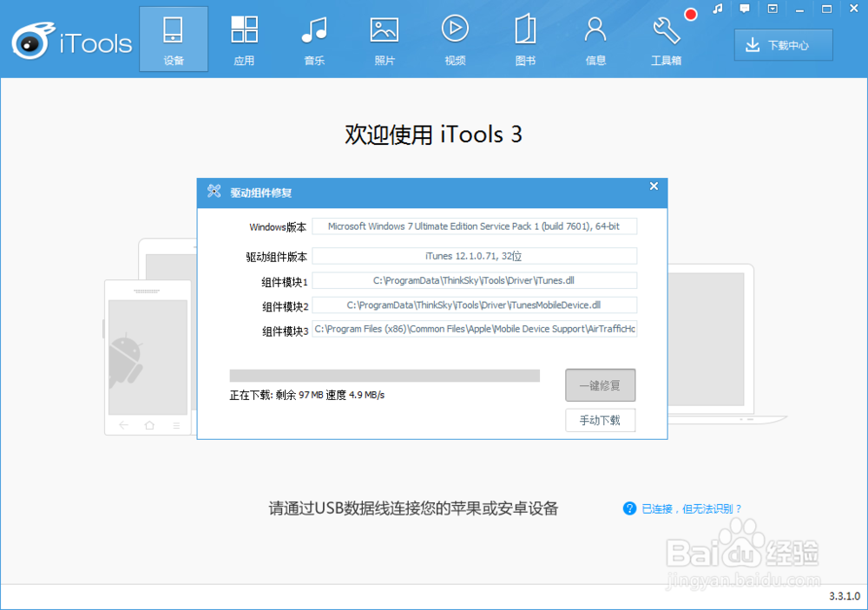This screenshot has width=868, height=610.
Task: Click the 下载中心 download center button
Action: coord(783,45)
